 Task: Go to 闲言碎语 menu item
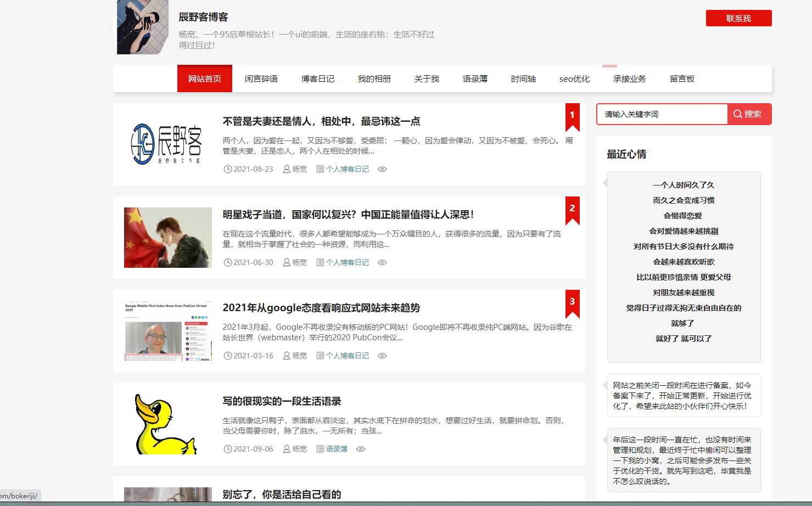click(x=261, y=79)
